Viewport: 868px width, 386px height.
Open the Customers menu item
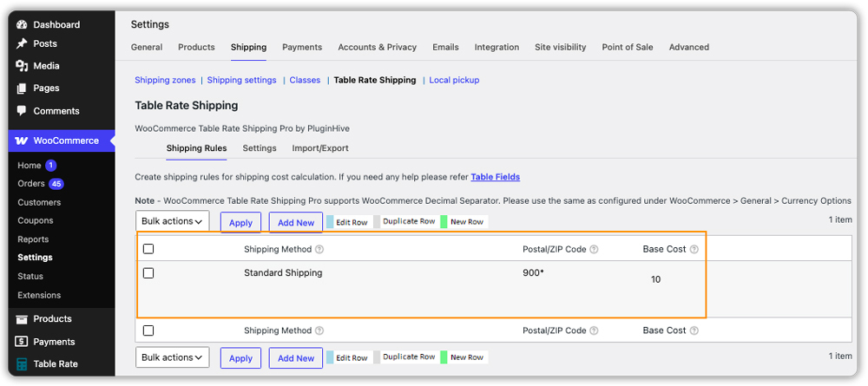tap(39, 202)
